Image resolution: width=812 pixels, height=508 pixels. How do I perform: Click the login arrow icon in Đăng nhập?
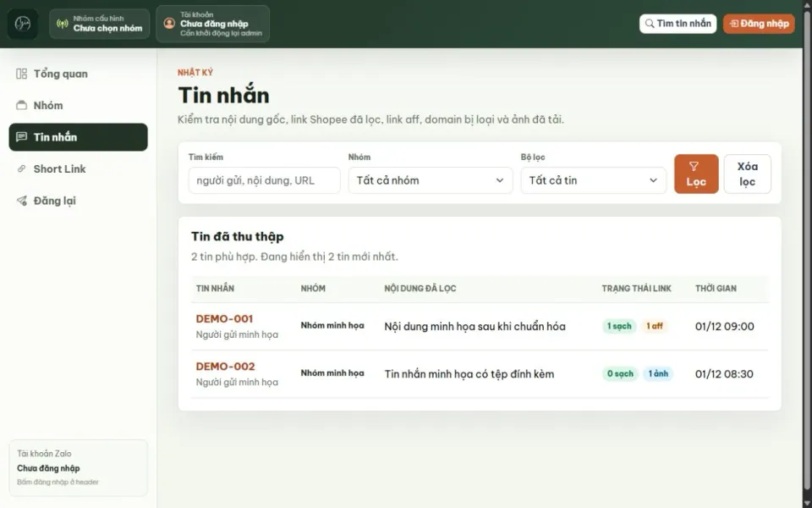734,24
